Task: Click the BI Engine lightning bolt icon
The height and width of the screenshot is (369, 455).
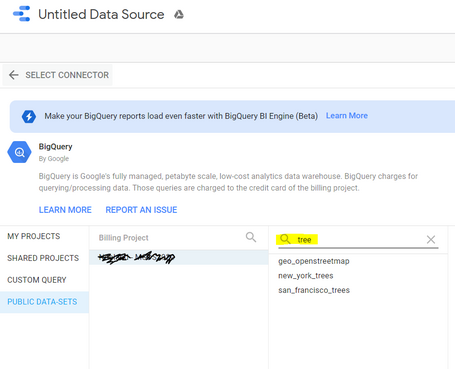Action: click(x=29, y=116)
